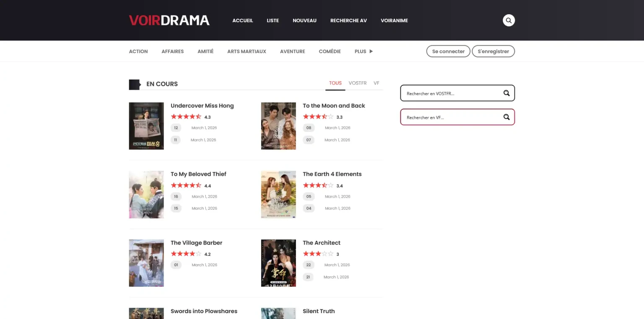Switch to the VF tab

click(x=377, y=83)
